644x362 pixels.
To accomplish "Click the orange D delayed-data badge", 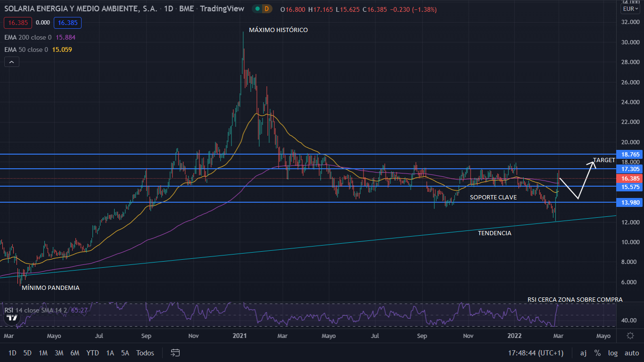I will coord(267,9).
